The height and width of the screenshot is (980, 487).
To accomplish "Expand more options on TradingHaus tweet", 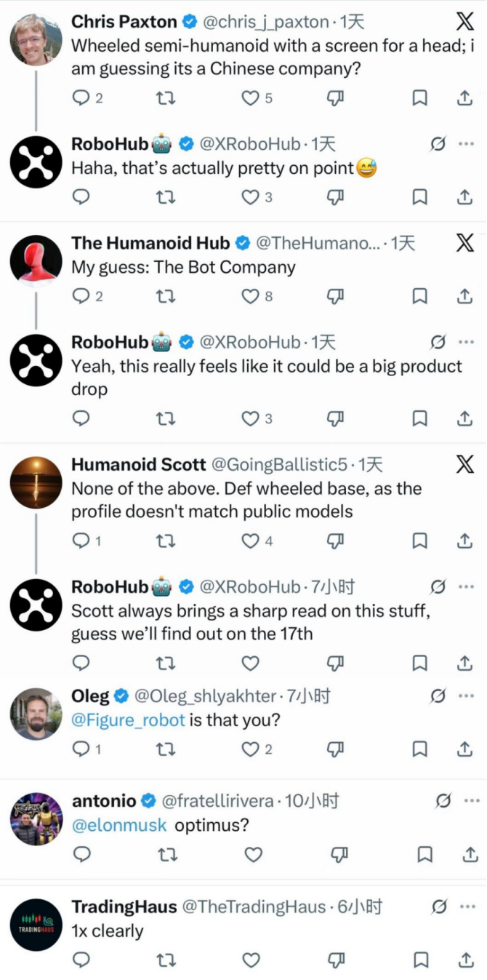I will point(466,907).
